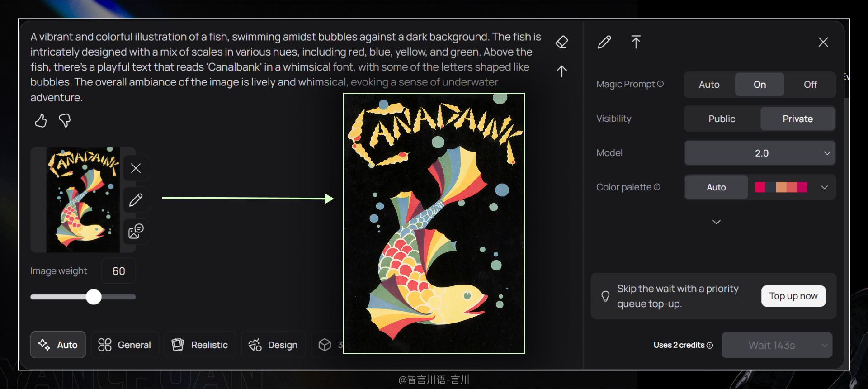The width and height of the screenshot is (868, 389).
Task: Click the Magic Prompt info icon
Action: [660, 84]
